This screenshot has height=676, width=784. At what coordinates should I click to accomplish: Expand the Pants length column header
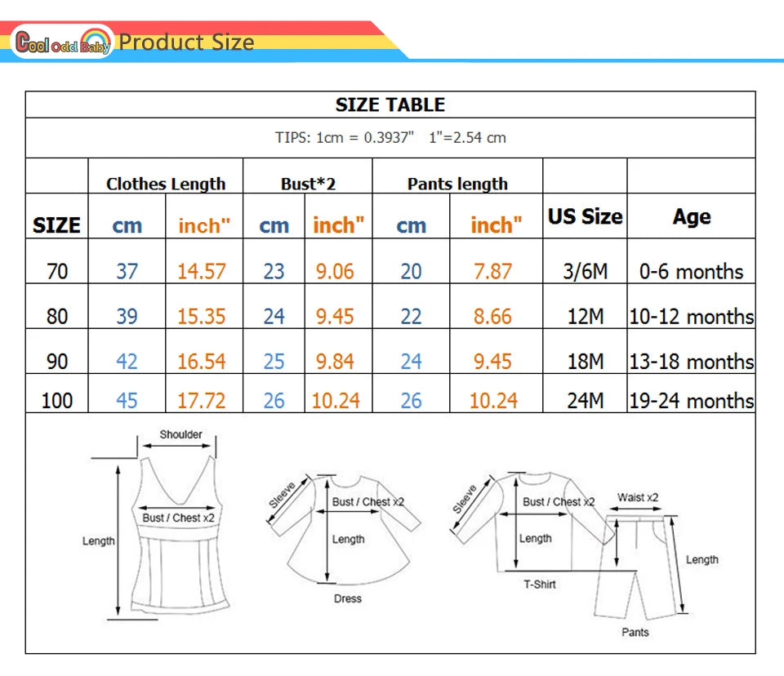tap(457, 185)
